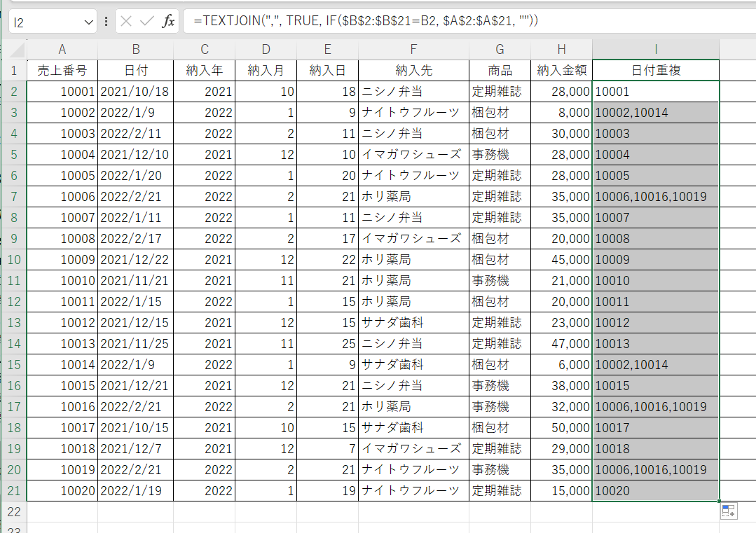The width and height of the screenshot is (756, 533).
Task: Click I7 cell showing 10006,10016,10019
Action: point(656,197)
